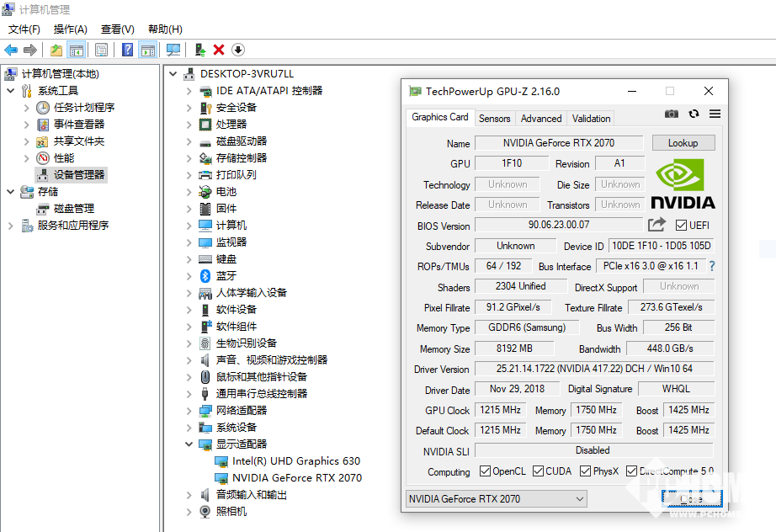Click the black down-arrow circle toolbar icon

tap(238, 50)
